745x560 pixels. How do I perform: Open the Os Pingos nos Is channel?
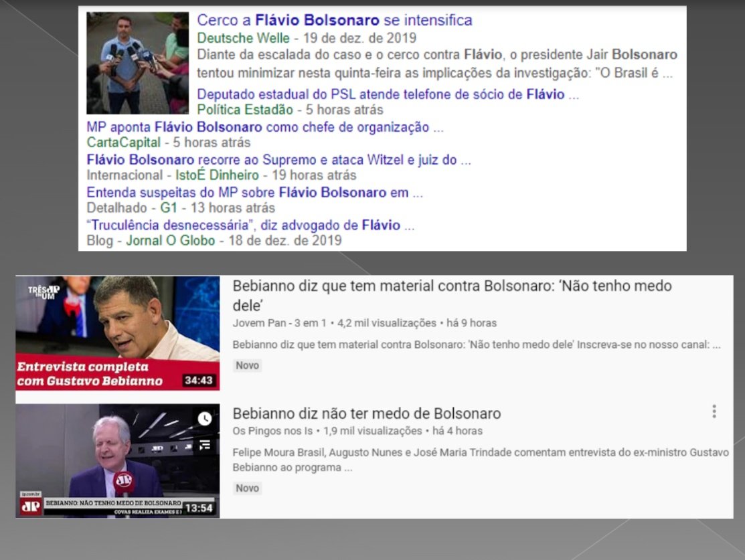pyautogui.click(x=272, y=431)
